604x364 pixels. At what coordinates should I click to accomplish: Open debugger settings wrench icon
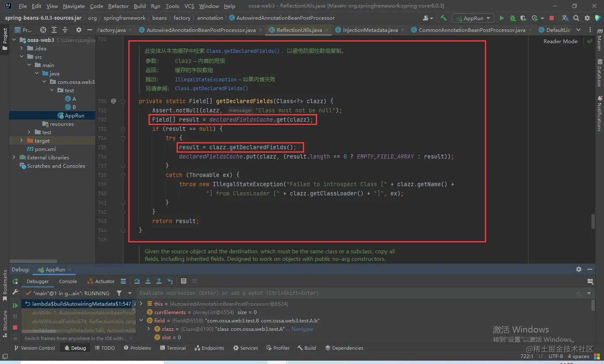[x=15, y=292]
